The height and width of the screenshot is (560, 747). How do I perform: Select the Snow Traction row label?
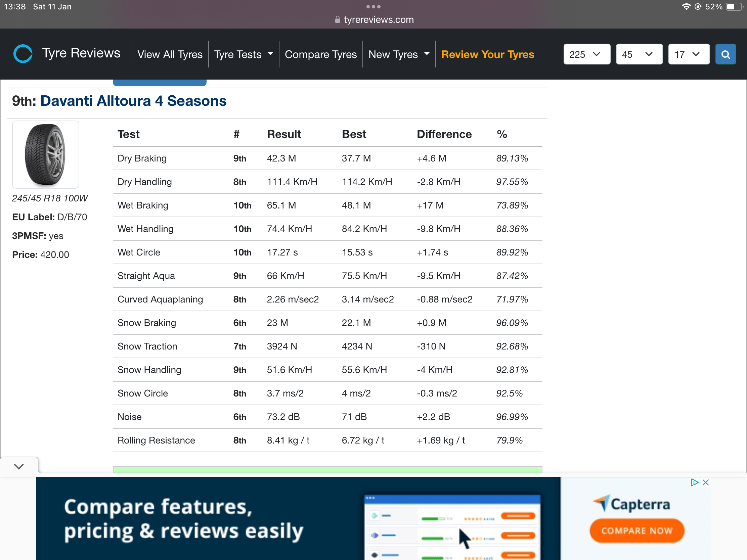point(147,346)
